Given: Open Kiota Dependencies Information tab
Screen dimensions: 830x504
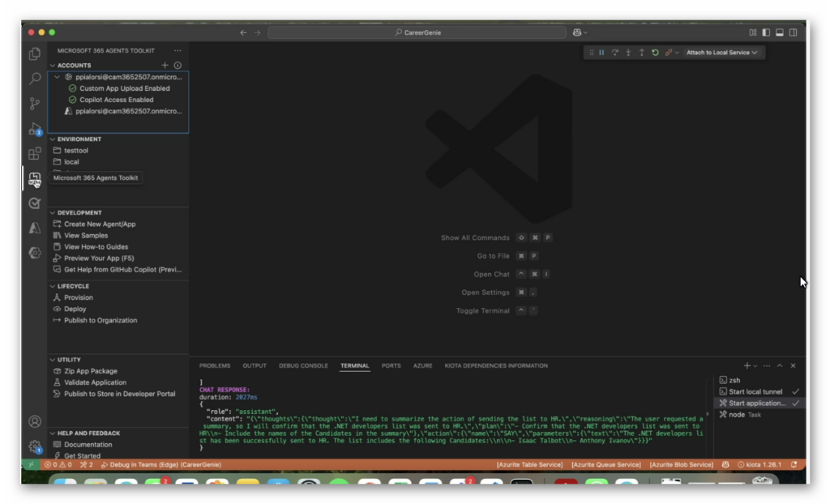Looking at the screenshot, I should [496, 365].
